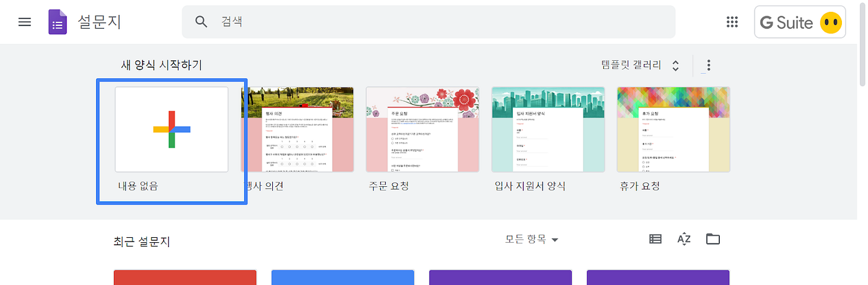Click the 주문 요청 label
The image size is (868, 285).
pyautogui.click(x=389, y=186)
